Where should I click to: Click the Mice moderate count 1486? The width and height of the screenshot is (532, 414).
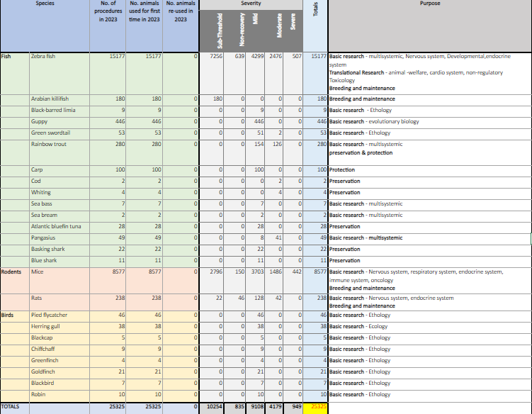(x=276, y=271)
